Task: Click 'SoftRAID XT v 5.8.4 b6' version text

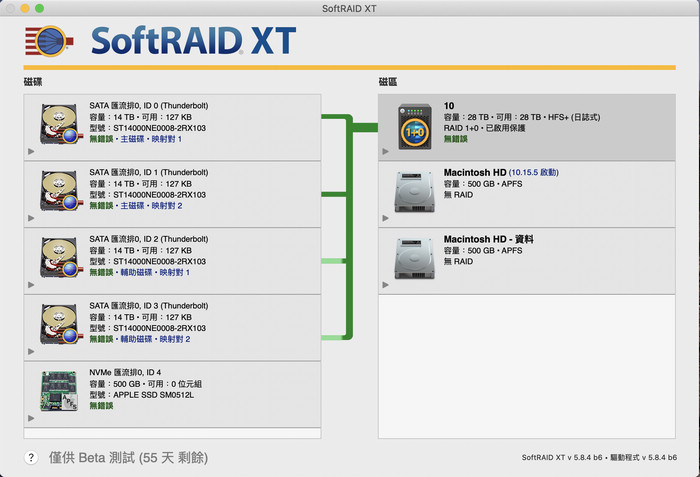Action: (x=562, y=457)
